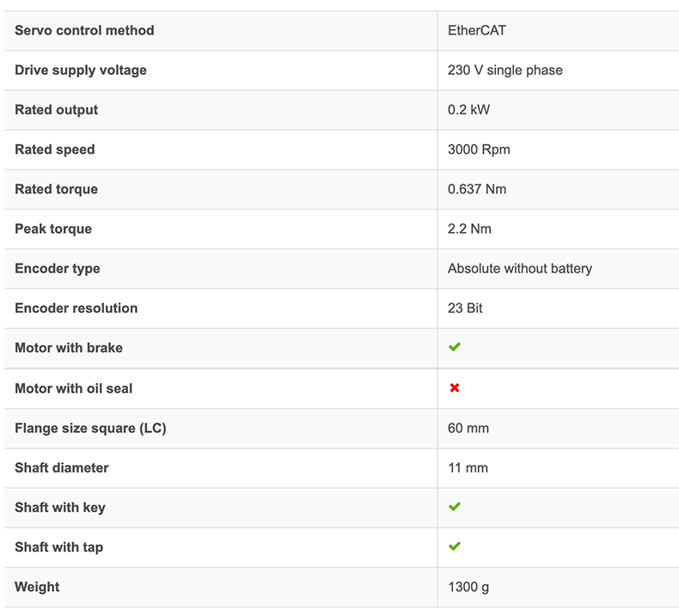Select the 1300 g weight value
This screenshot has height=616, width=679.
[469, 587]
